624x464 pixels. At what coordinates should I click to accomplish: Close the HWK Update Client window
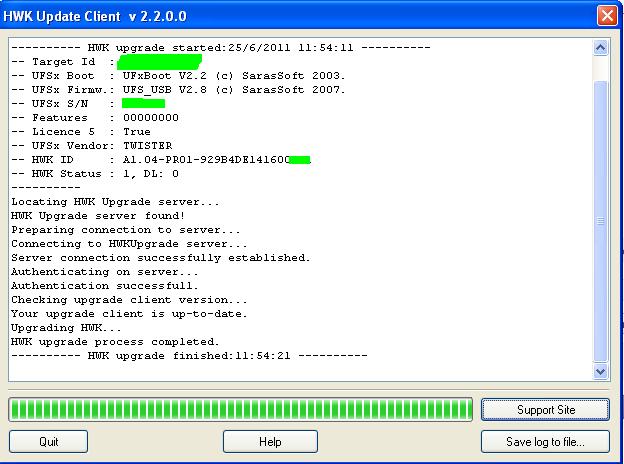[x=607, y=16]
